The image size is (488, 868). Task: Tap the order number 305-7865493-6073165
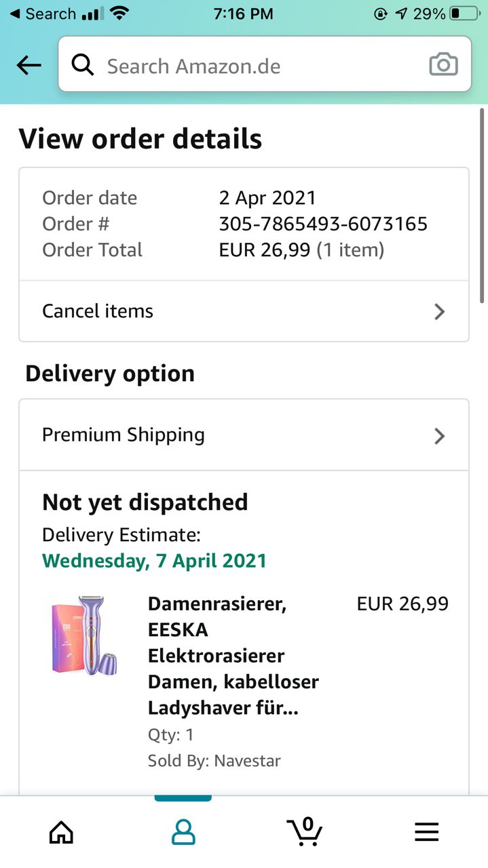click(x=323, y=224)
